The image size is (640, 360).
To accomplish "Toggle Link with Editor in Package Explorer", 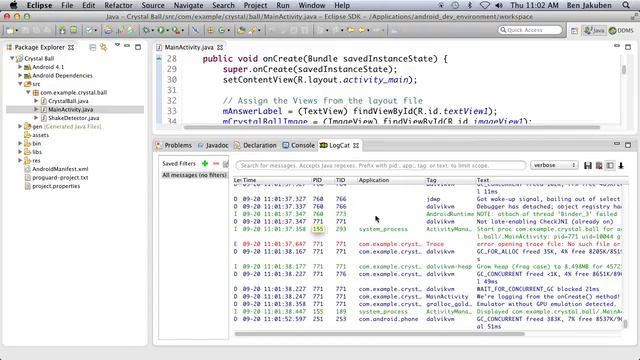I will coord(104,48).
